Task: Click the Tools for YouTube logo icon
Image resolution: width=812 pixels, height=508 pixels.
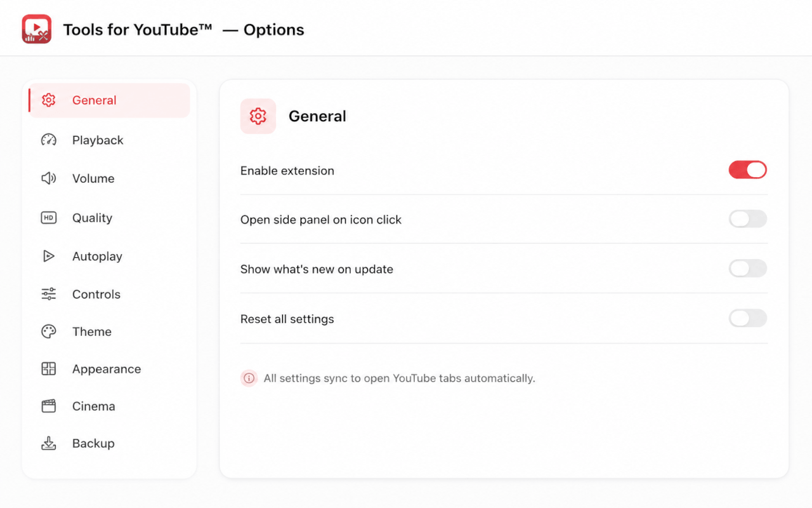Action: 36,29
